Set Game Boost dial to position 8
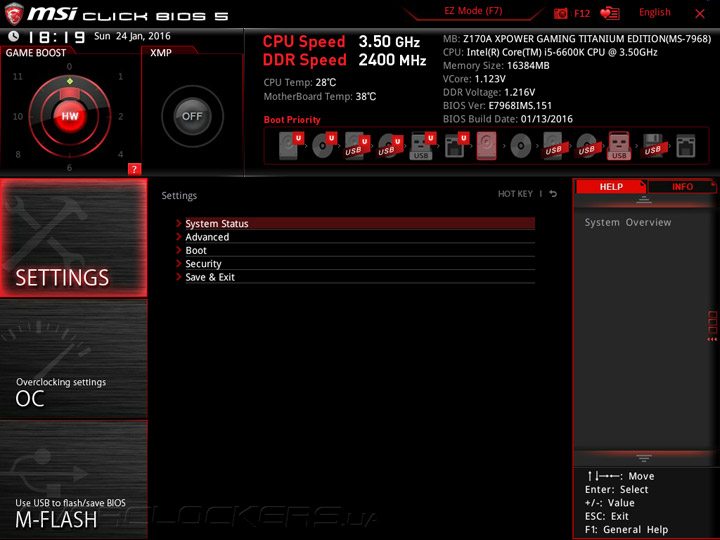The width and height of the screenshot is (720, 540). point(18,154)
